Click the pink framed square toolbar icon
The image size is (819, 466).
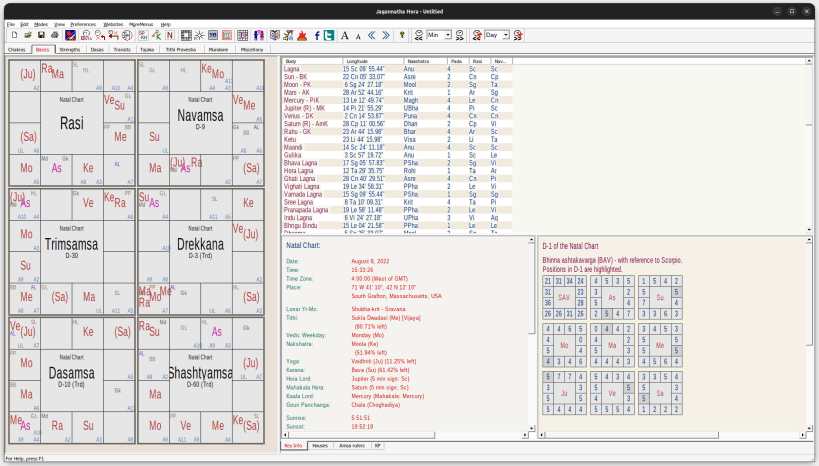227,36
